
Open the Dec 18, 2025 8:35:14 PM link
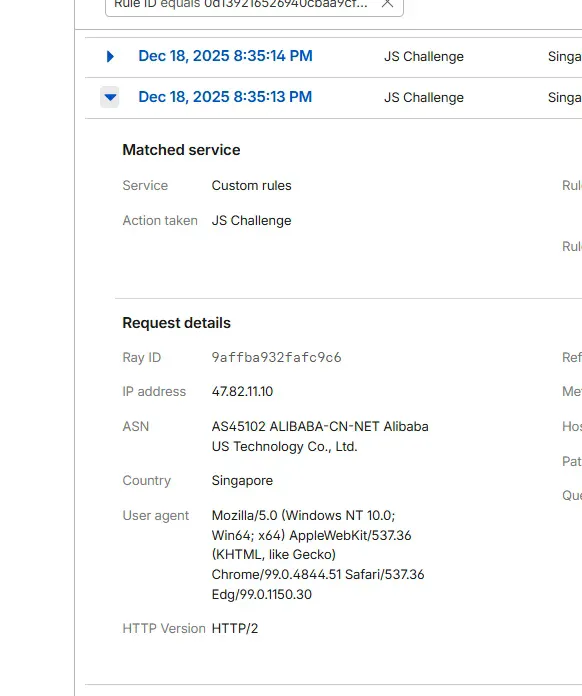[x=226, y=56]
